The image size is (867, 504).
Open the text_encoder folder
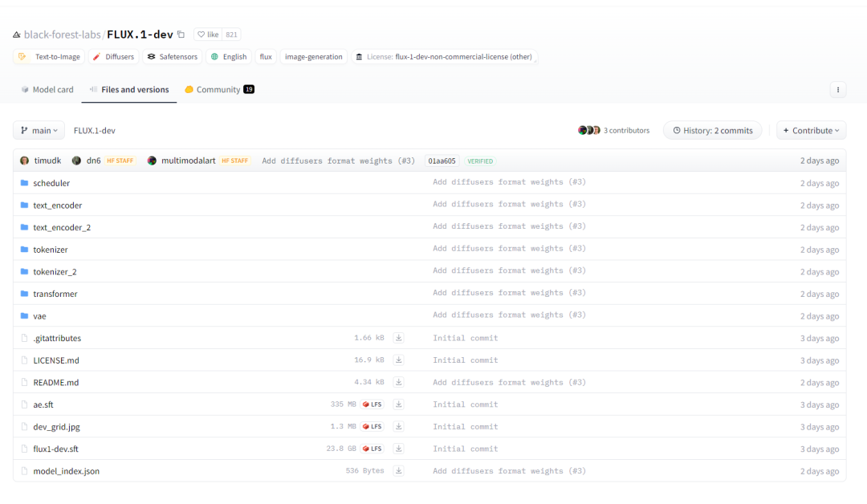pyautogui.click(x=57, y=205)
